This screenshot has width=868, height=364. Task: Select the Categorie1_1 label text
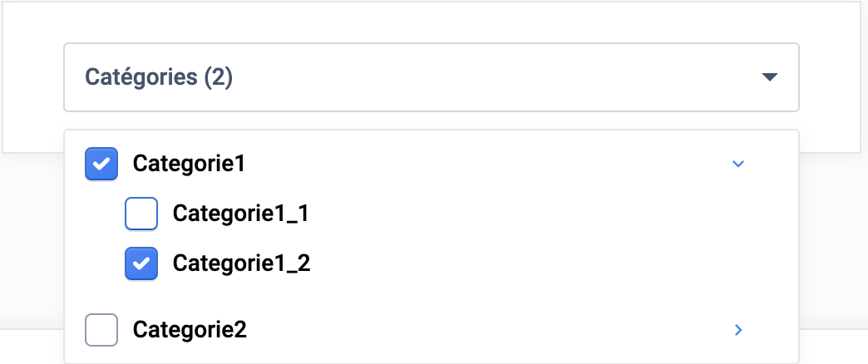coord(241,214)
